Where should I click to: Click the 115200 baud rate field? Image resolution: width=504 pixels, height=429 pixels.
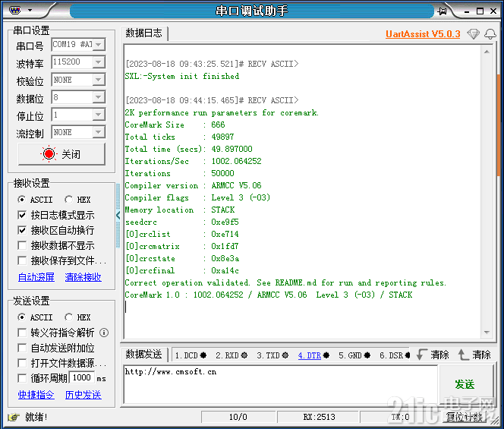pyautogui.click(x=72, y=62)
